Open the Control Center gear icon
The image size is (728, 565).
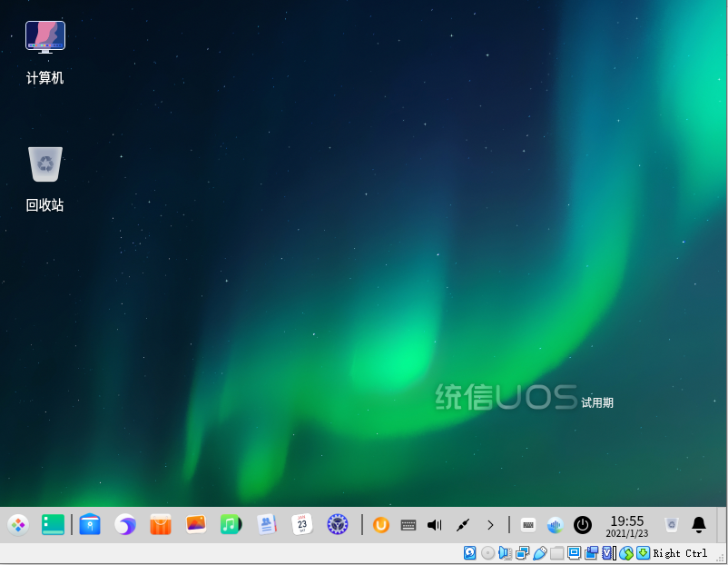point(336,525)
